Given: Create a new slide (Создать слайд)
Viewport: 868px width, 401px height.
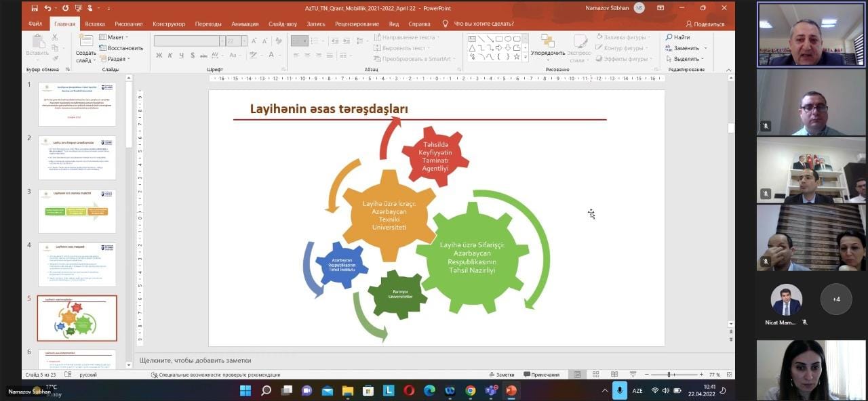Looking at the screenshot, I should click(85, 49).
